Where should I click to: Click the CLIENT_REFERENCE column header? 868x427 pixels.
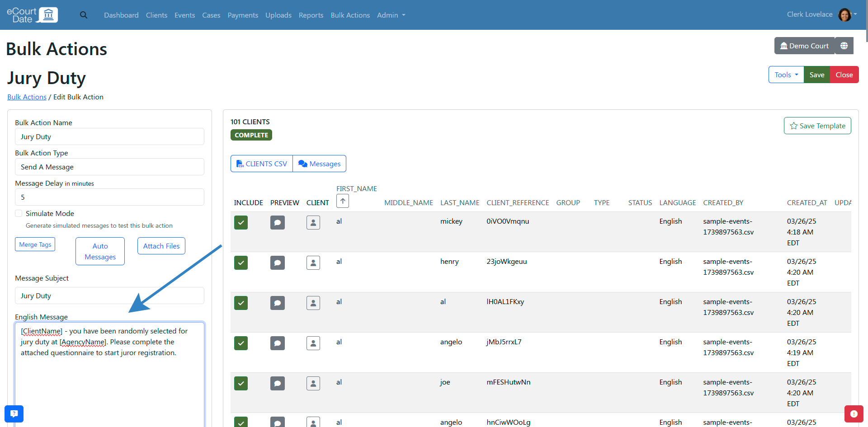pyautogui.click(x=518, y=202)
